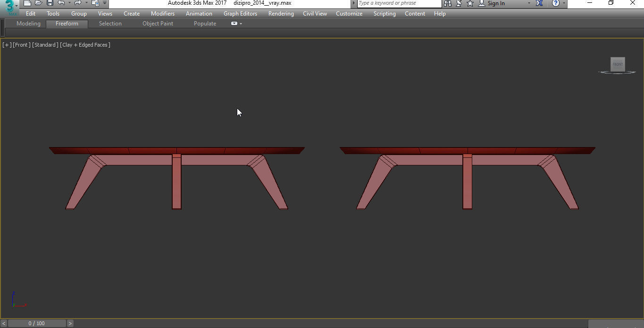644x328 pixels.
Task: Open the Civil View menu
Action: coord(315,14)
